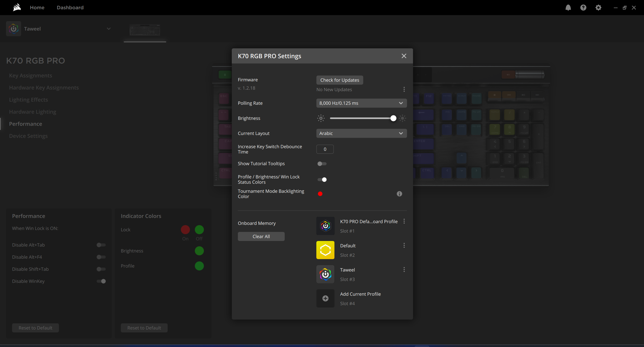Image resolution: width=644 pixels, height=347 pixels.
Task: Click firmware version v. 1.2.18 text
Action: coord(247,88)
